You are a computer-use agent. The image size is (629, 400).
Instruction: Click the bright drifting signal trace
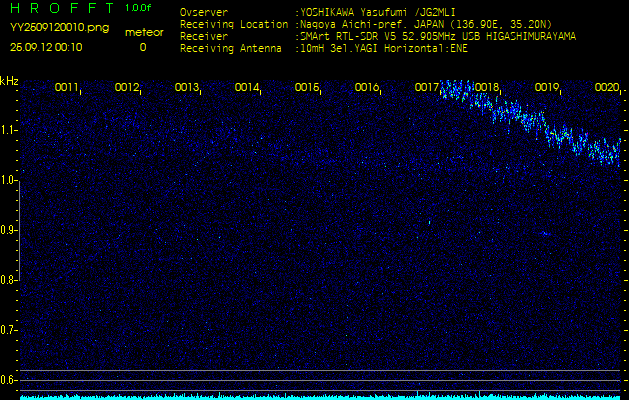click(530, 120)
